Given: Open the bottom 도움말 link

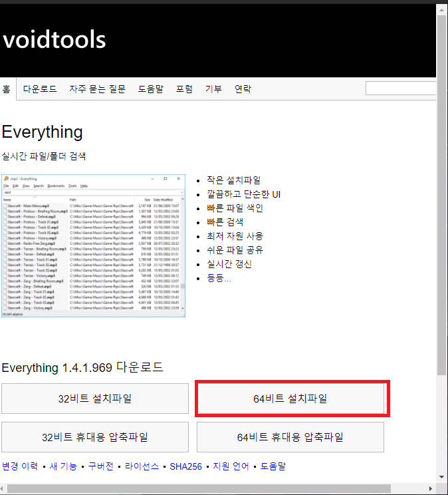Looking at the screenshot, I should click(x=273, y=466).
